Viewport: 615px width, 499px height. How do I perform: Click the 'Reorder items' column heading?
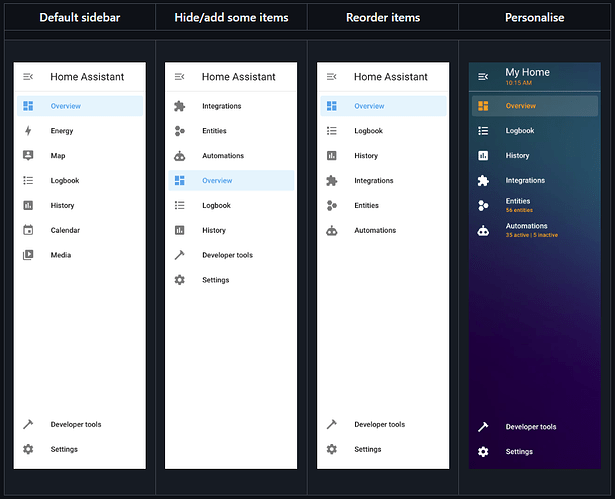click(x=383, y=17)
